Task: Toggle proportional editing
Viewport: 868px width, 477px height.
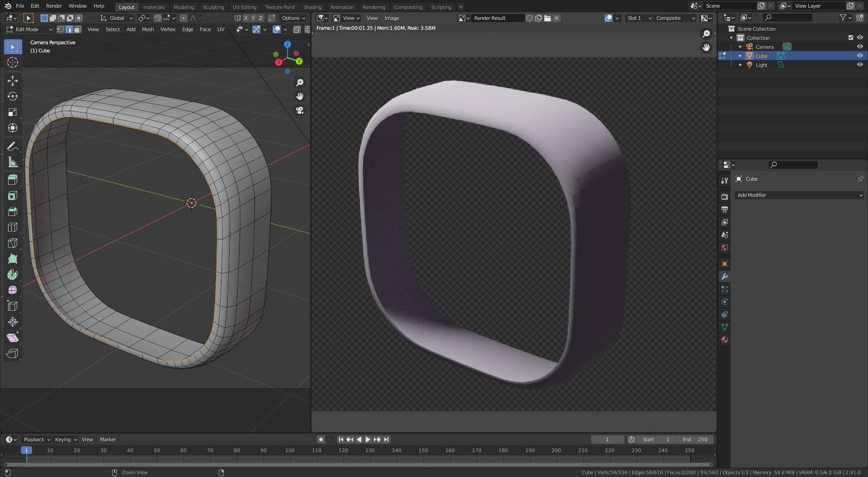Action: 183,18
